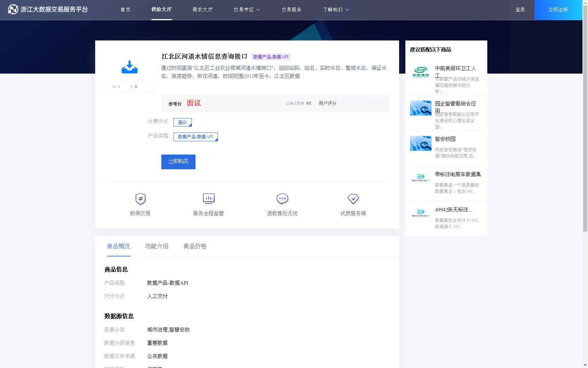Click the 服务全程监管 label
The image size is (588, 368).
click(x=209, y=213)
